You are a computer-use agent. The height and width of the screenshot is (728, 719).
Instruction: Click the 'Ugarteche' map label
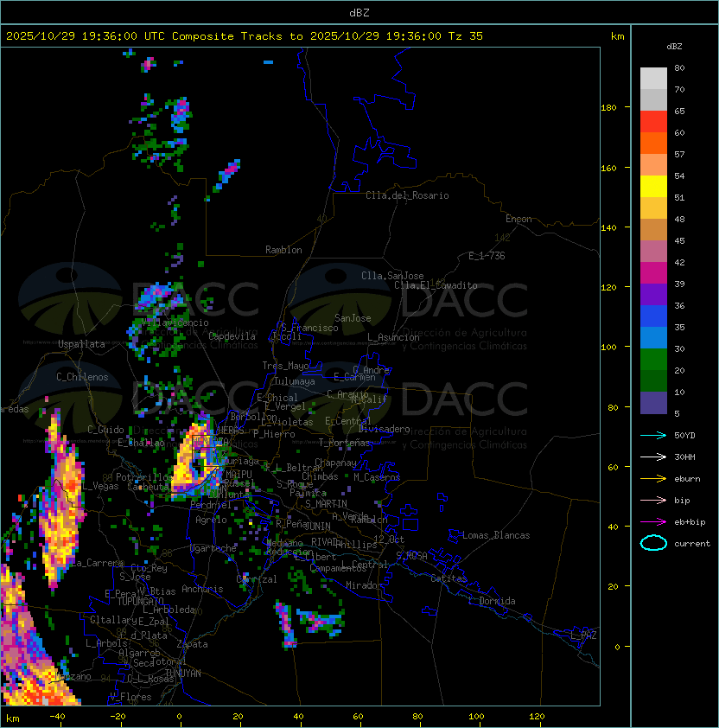[x=213, y=548]
